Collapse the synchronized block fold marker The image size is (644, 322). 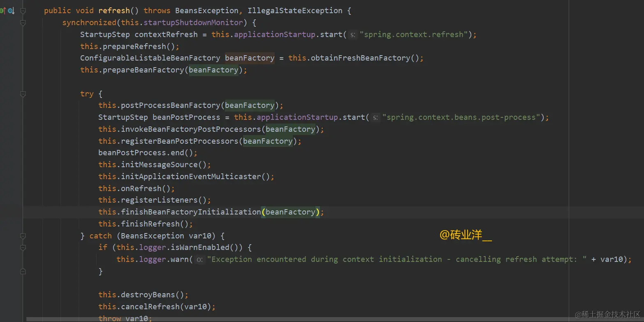click(23, 23)
